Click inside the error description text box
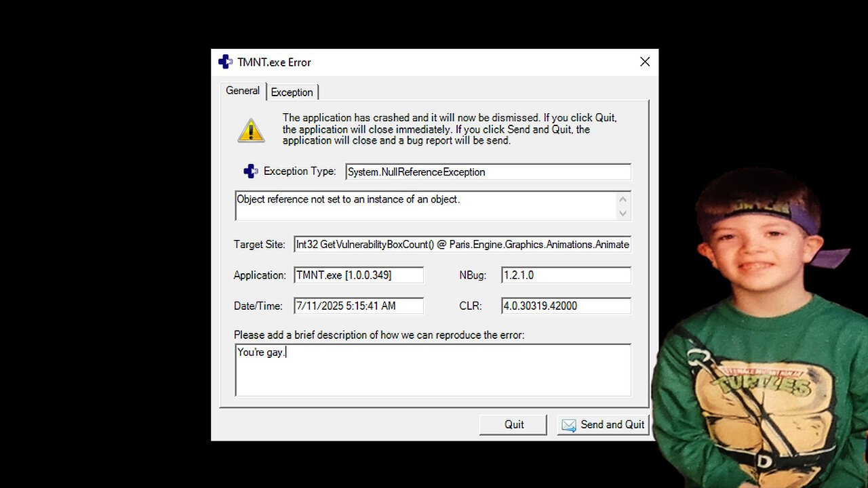The height and width of the screenshot is (488, 868). tap(433, 369)
